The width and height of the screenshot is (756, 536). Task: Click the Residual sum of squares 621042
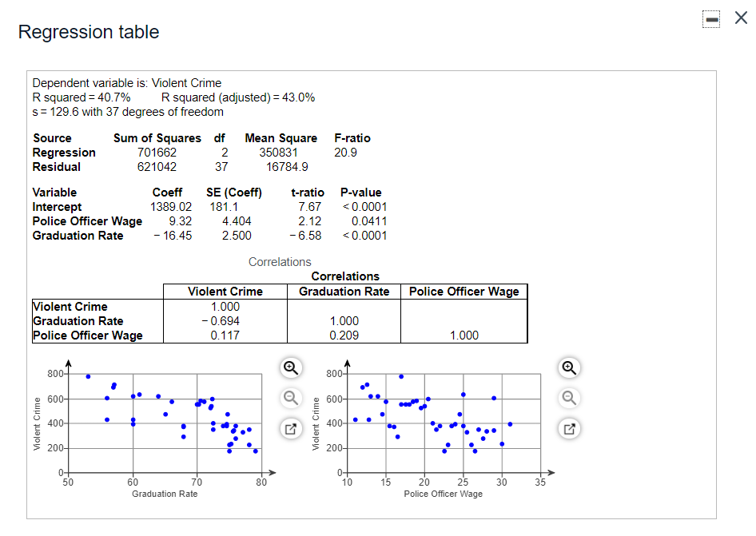157,167
